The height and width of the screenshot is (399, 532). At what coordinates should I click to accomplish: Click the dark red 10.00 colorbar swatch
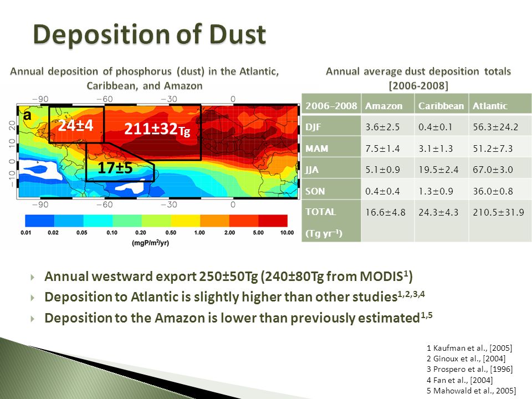(x=273, y=221)
